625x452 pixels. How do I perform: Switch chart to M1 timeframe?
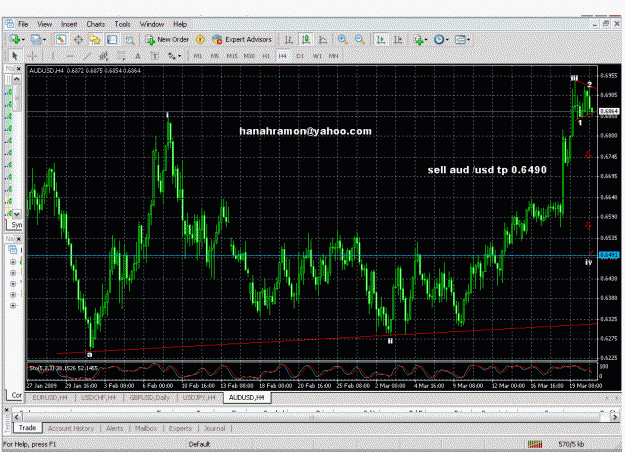tap(198, 56)
